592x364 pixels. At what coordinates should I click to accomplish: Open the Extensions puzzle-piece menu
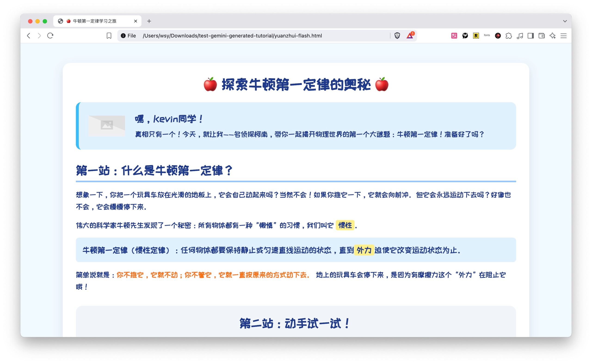click(509, 36)
